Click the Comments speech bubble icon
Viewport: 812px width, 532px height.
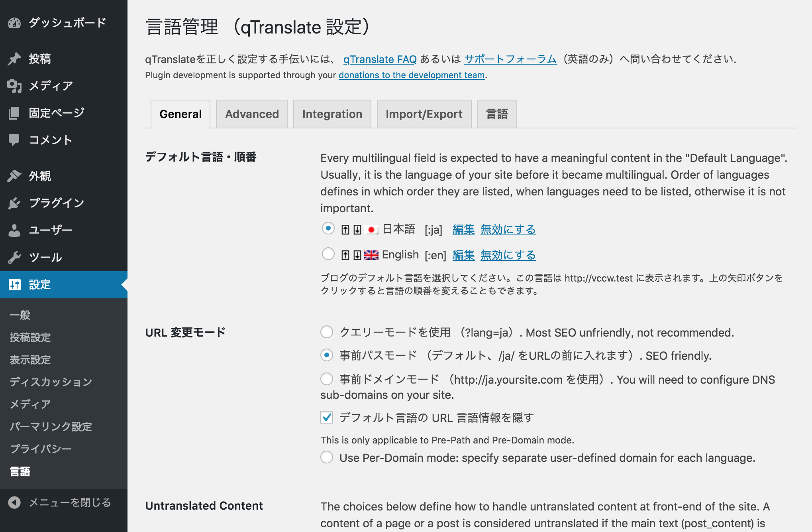(x=14, y=140)
